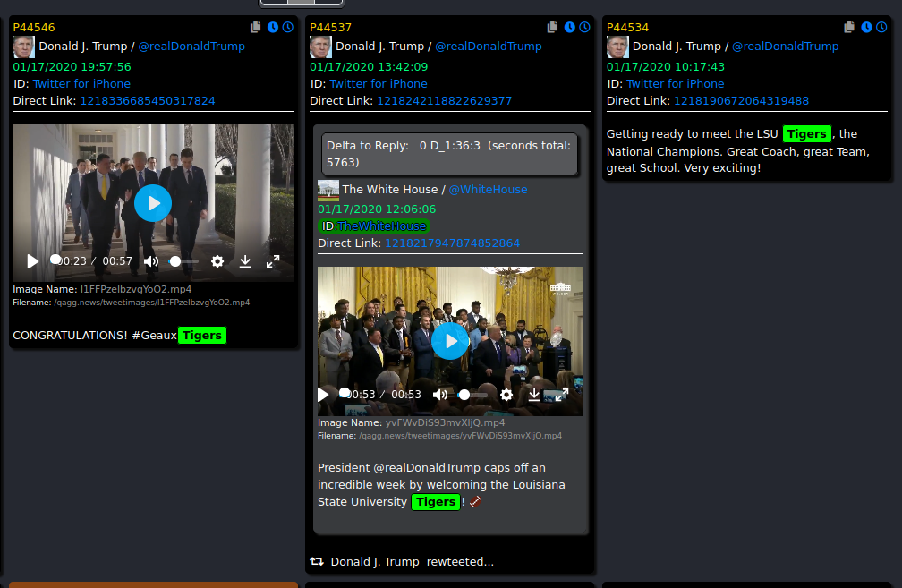Open settings gear on the White House video
This screenshot has width=902, height=588.
506,395
